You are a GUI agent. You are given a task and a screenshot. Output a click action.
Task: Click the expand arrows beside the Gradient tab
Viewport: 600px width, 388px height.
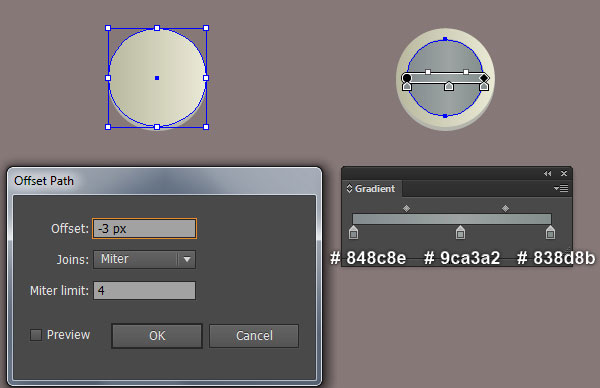click(x=349, y=188)
